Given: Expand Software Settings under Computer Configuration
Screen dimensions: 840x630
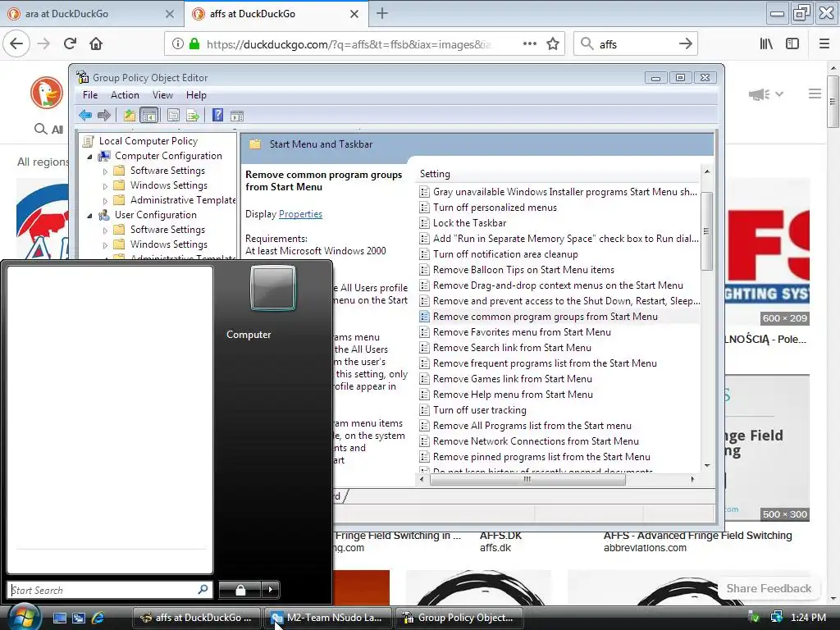Looking at the screenshot, I should pos(105,171).
